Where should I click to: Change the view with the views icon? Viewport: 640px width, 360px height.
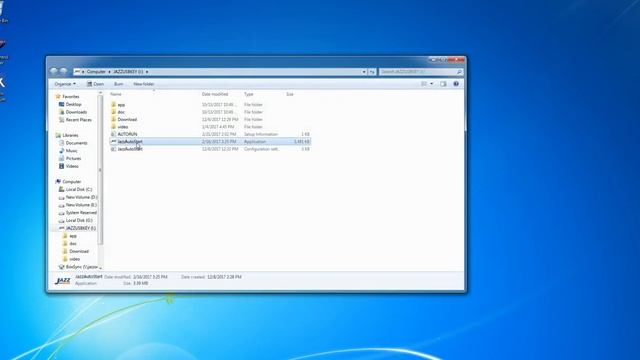tap(424, 84)
